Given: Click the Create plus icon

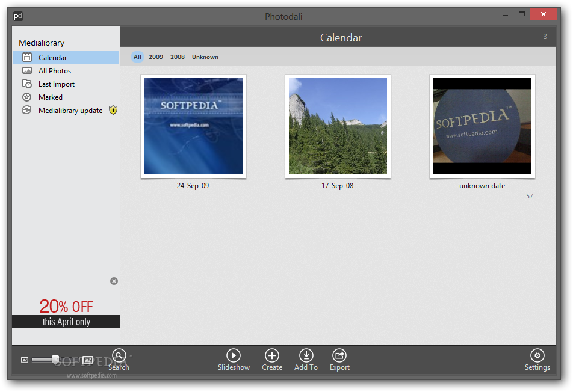Looking at the screenshot, I should (272, 355).
